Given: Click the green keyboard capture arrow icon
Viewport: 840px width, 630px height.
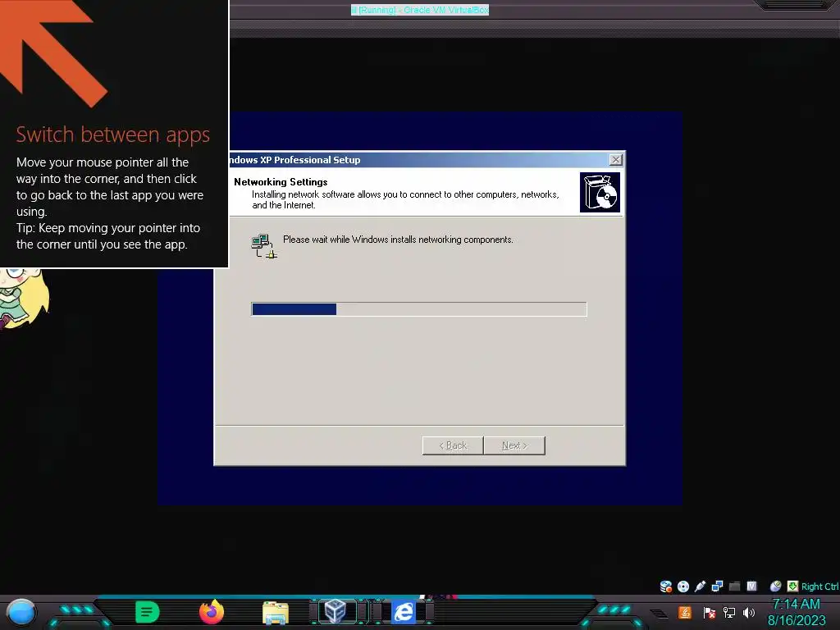Looking at the screenshot, I should tap(793, 586).
